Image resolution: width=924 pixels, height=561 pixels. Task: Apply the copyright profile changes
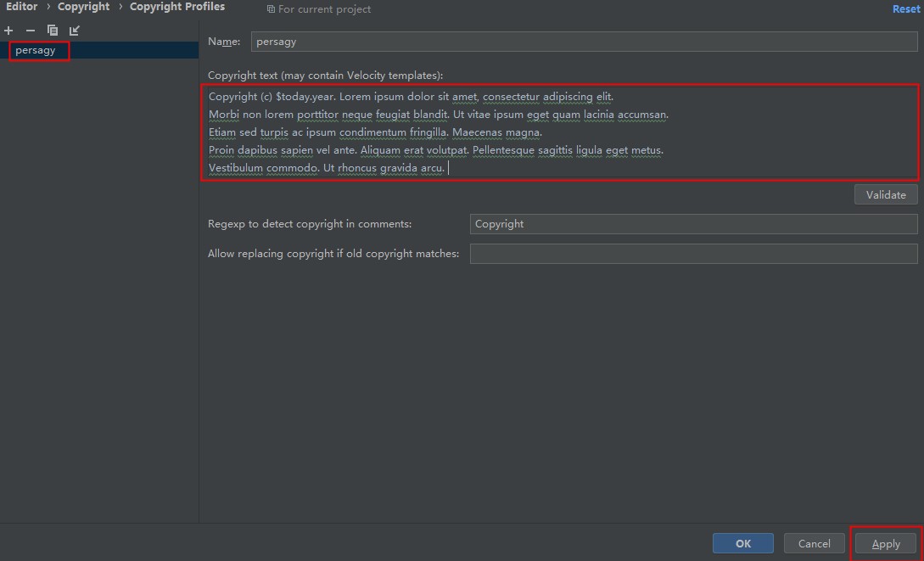coord(885,544)
